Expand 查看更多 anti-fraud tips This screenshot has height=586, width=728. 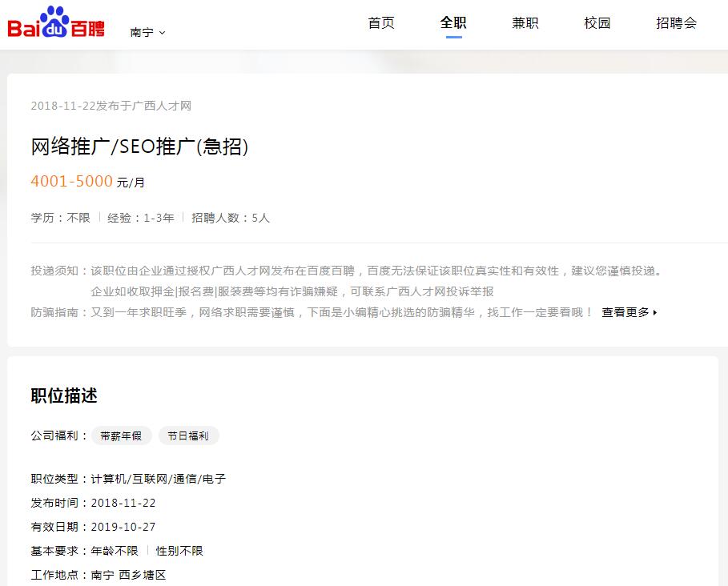pos(629,312)
